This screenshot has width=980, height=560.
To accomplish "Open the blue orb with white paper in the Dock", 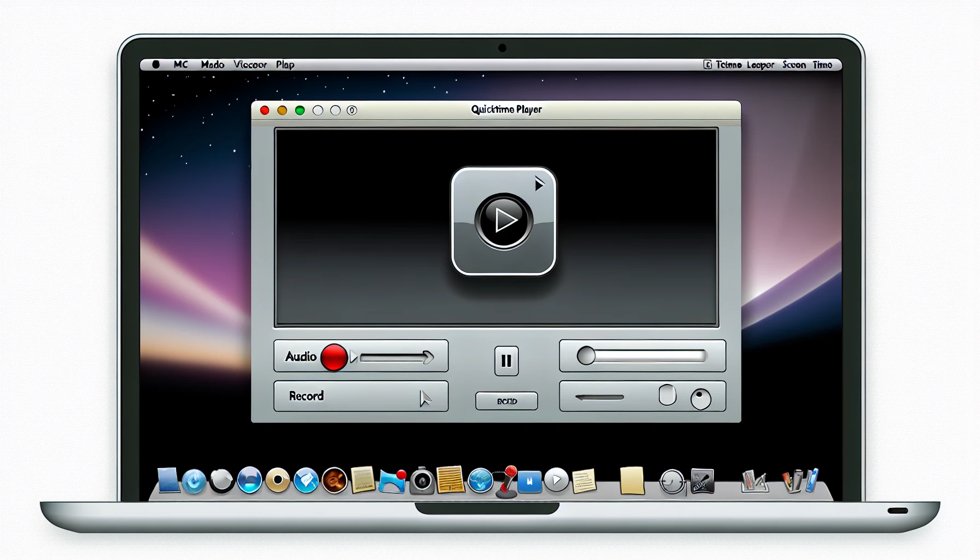I will point(306,481).
